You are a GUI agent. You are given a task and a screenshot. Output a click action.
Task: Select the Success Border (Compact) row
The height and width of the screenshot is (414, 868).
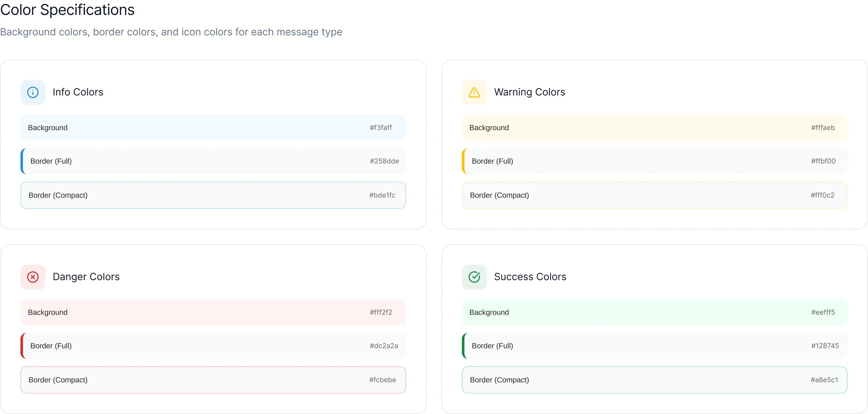[654, 380]
